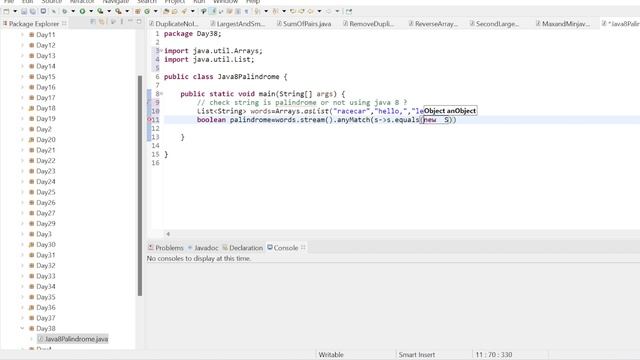Expand the Day20 package

coord(22,140)
